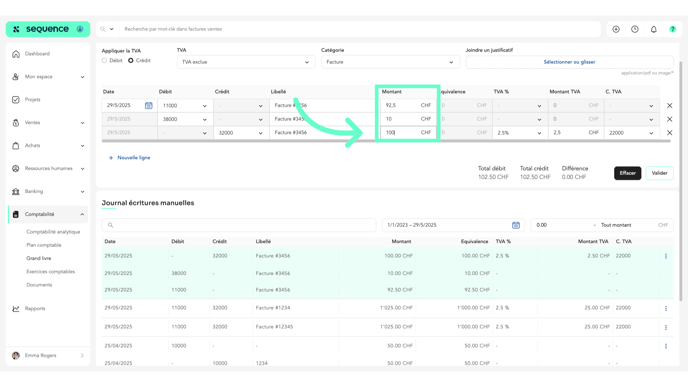688x387 pixels.
Task: Click Sélectionner ou glisser upload link
Action: click(x=569, y=62)
